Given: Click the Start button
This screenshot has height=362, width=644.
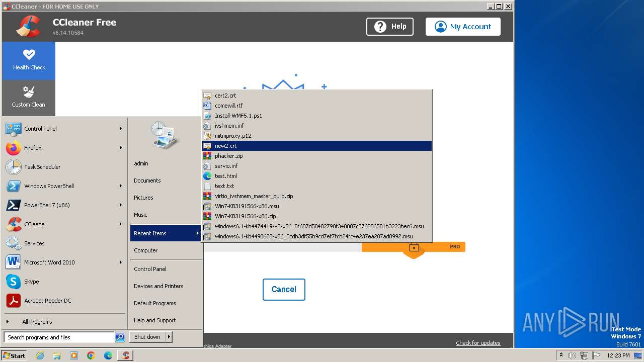Looking at the screenshot, I should [14, 355].
